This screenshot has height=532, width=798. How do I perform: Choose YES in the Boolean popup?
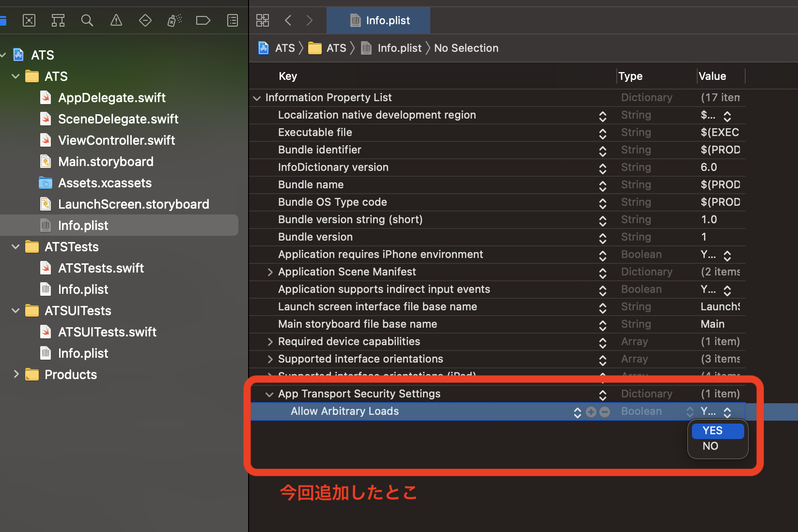[718, 431]
